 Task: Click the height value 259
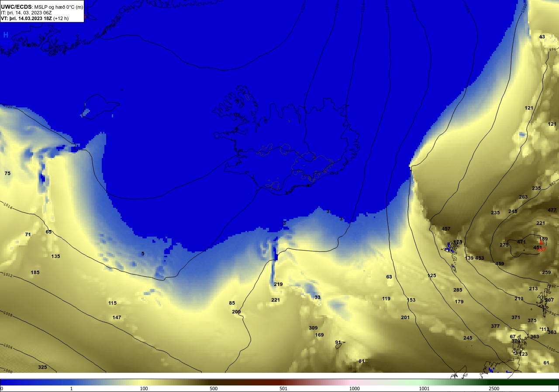546,272
